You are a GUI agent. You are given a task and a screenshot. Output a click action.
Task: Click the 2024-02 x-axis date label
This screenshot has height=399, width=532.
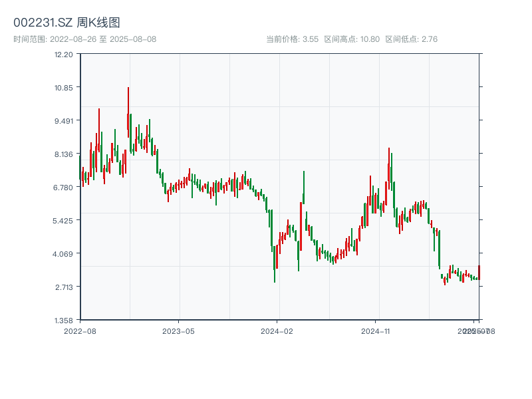pos(277,331)
